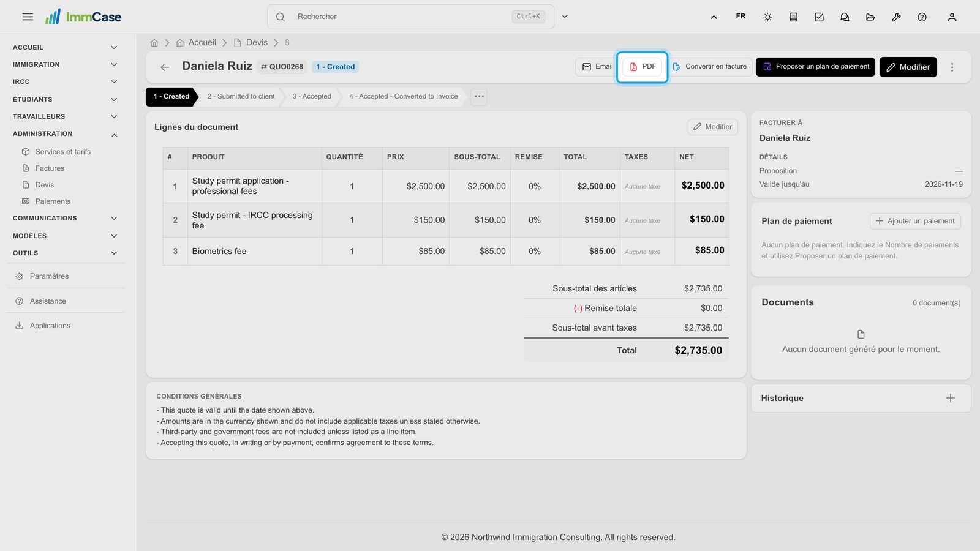Expand the IRCC sidebar section
980x551 pixels.
[65, 81]
